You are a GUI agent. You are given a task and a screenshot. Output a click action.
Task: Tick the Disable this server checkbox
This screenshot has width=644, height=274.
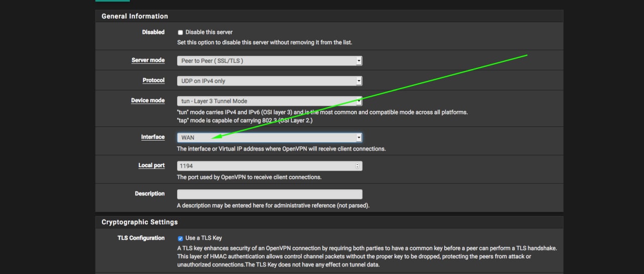[x=180, y=32]
